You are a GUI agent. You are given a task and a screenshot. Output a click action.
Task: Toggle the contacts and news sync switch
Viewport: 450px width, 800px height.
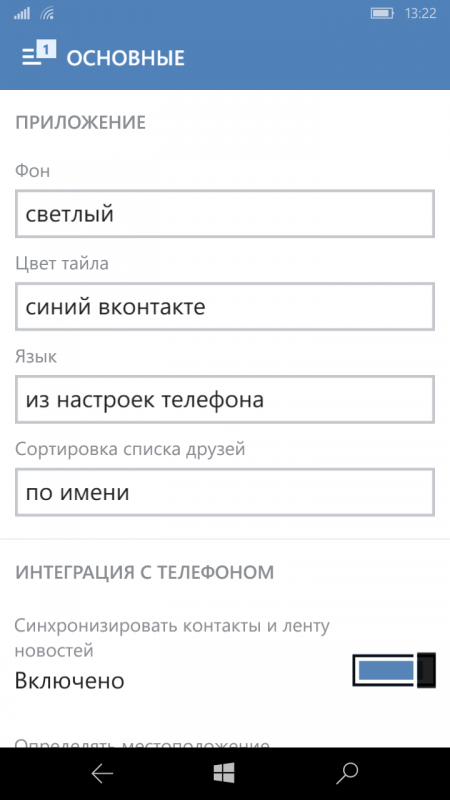[x=394, y=670]
